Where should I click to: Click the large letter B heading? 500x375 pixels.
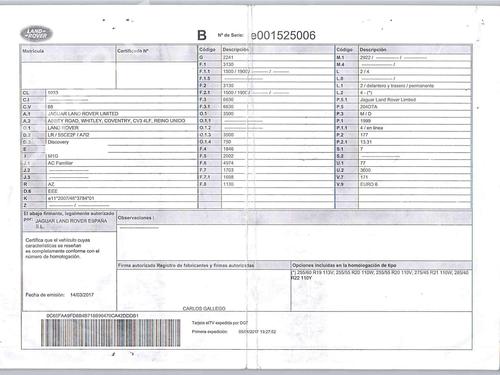click(x=202, y=35)
